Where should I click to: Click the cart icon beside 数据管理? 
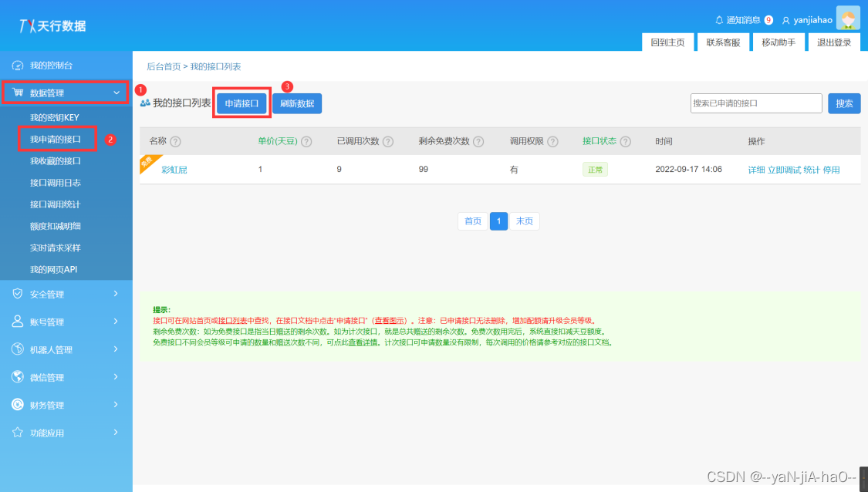tap(18, 93)
